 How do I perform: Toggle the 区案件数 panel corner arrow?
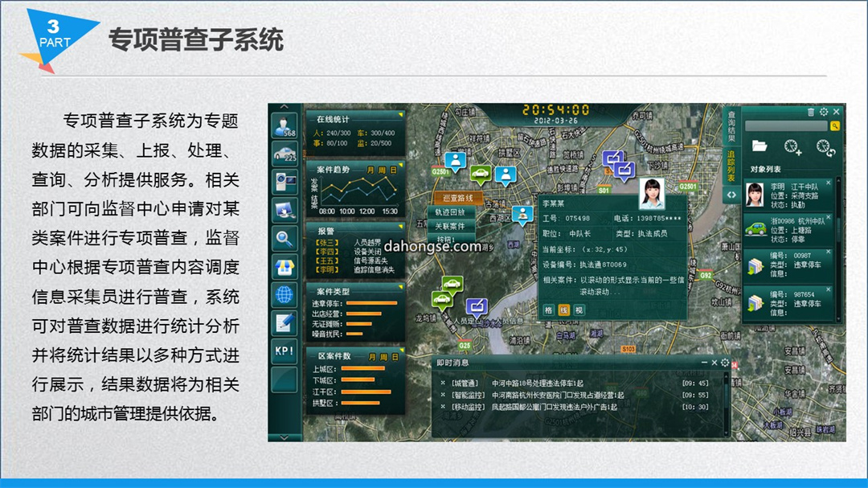tap(401, 351)
